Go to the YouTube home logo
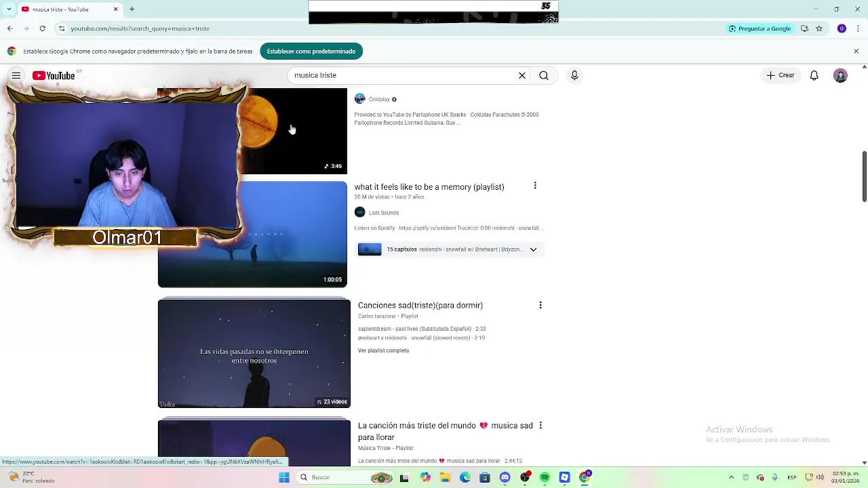The width and height of the screenshot is (868, 488). pyautogui.click(x=54, y=75)
